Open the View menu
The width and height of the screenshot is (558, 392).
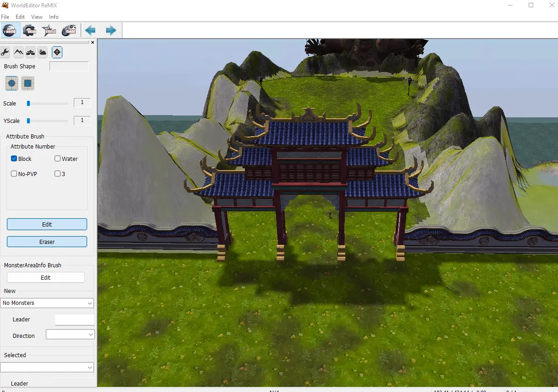tap(37, 17)
